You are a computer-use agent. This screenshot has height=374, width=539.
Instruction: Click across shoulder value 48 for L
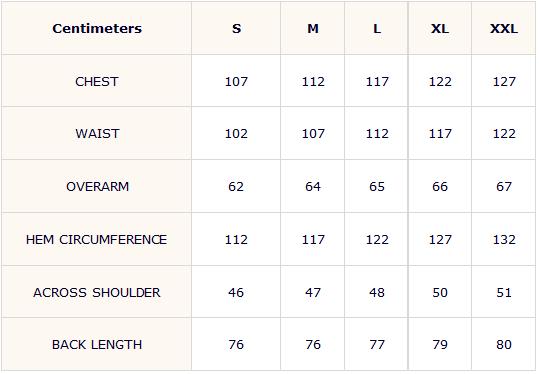point(377,292)
